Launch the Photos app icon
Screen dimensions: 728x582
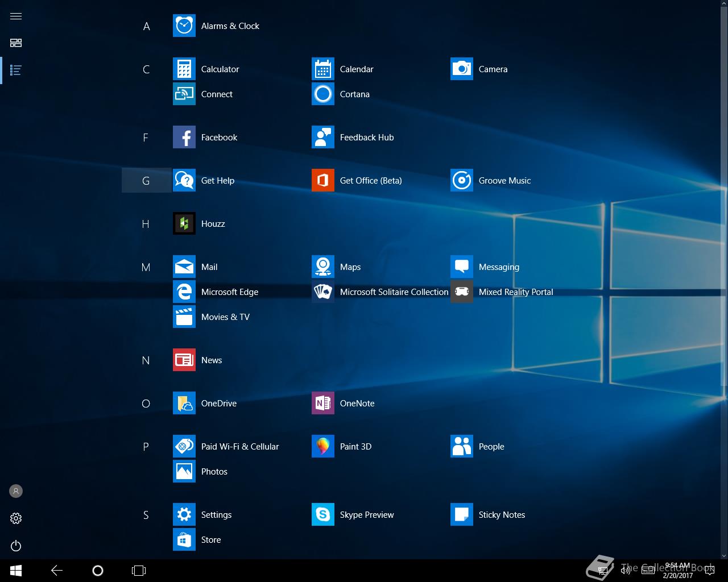(184, 471)
